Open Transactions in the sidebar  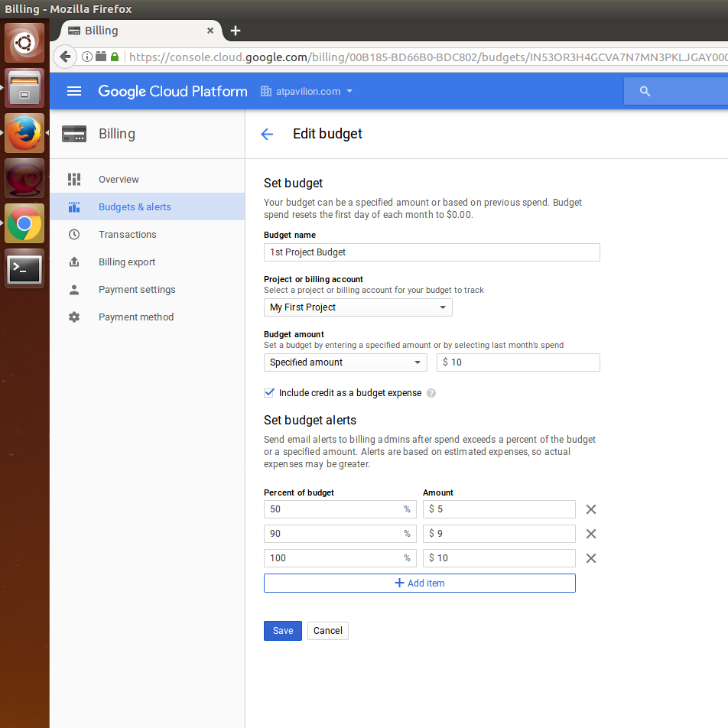(147, 235)
